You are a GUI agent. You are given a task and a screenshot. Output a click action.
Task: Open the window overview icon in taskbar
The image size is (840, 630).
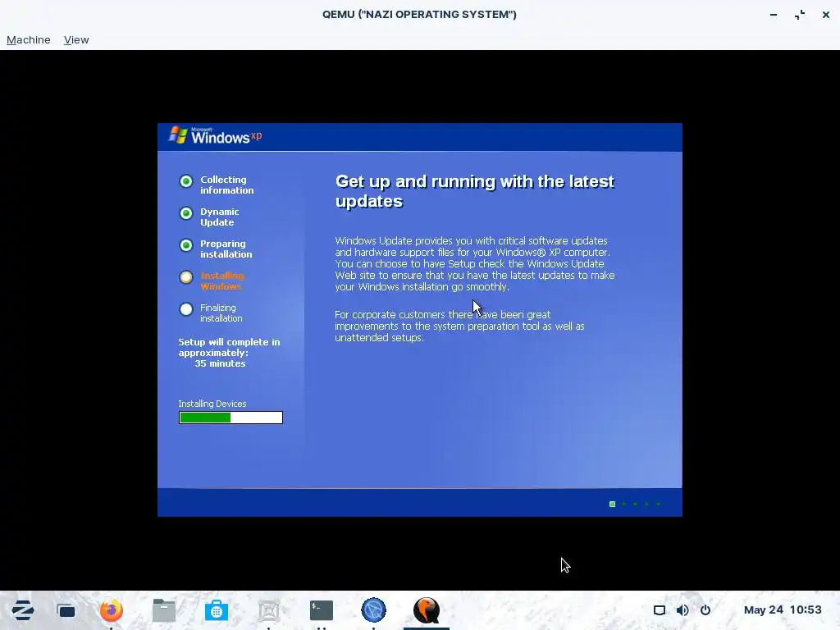(66, 610)
